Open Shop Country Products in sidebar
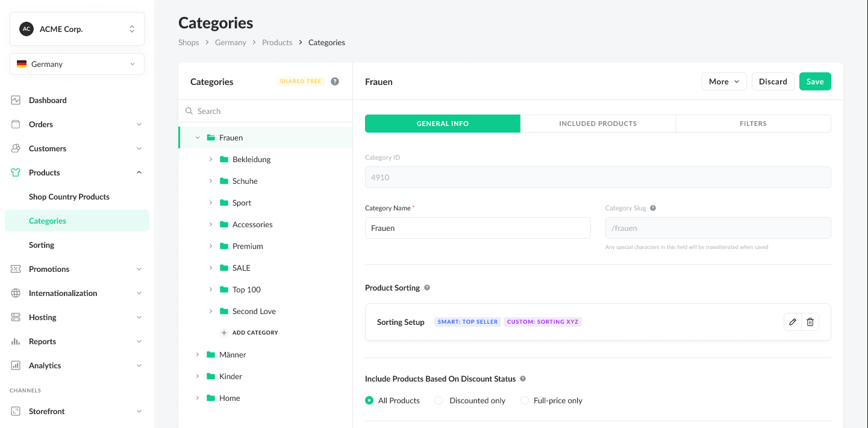 pos(69,197)
